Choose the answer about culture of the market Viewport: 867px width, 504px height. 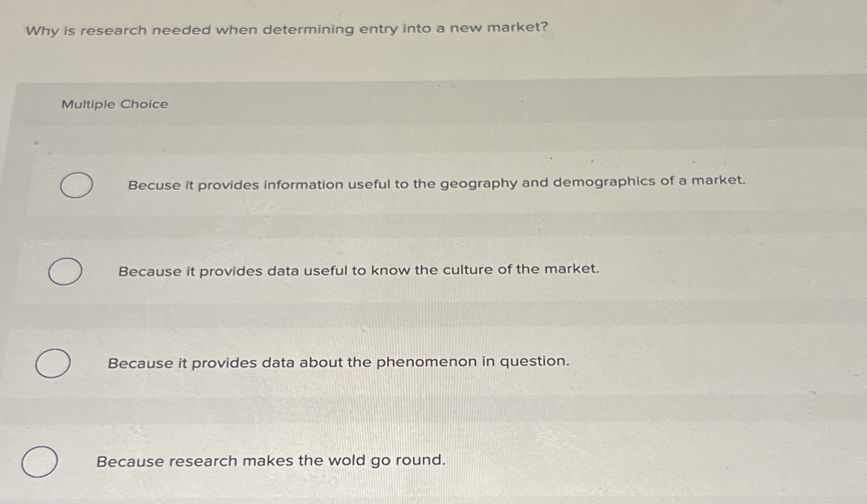(358, 270)
